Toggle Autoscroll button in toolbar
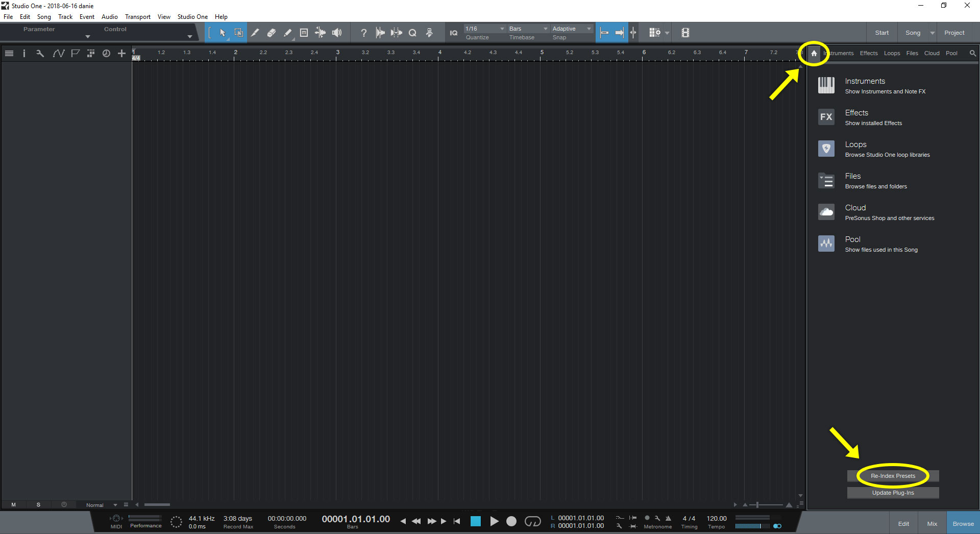The image size is (980, 534). coord(619,33)
